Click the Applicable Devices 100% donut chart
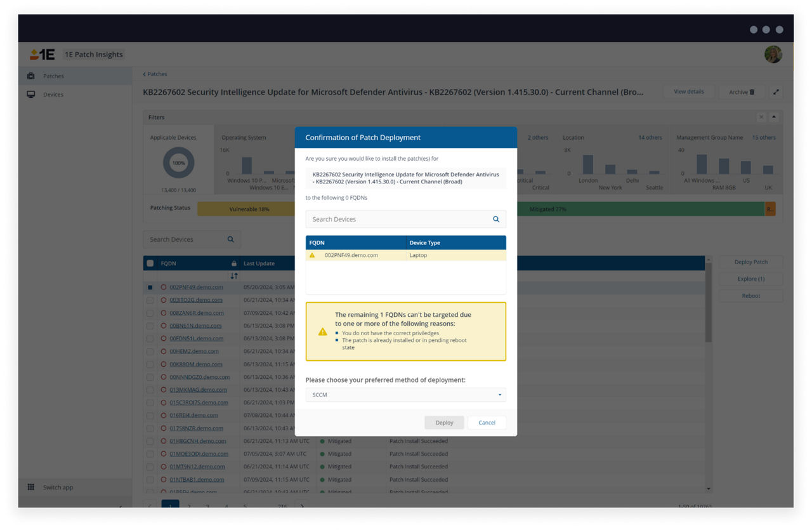This screenshot has width=812, height=530. tap(178, 163)
